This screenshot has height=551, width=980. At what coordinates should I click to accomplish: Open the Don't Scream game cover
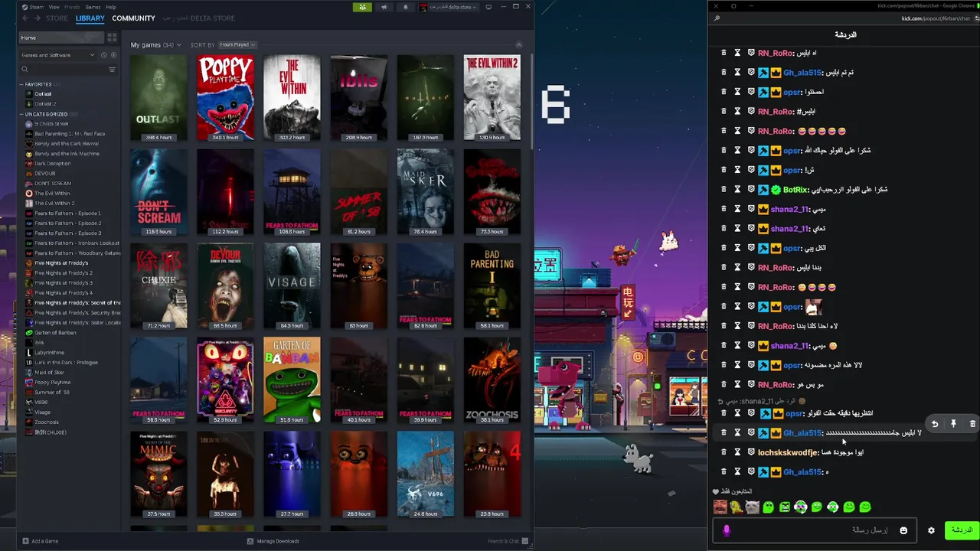click(158, 192)
